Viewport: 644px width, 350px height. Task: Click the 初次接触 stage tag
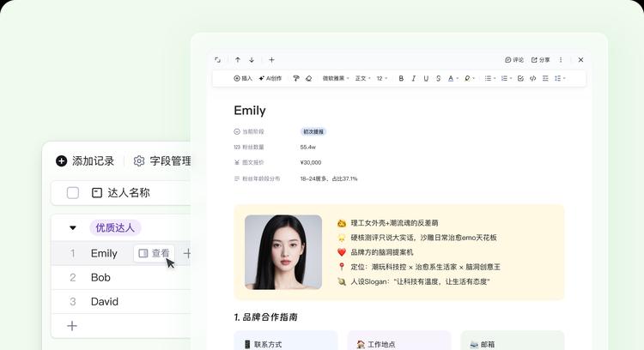[x=313, y=132]
